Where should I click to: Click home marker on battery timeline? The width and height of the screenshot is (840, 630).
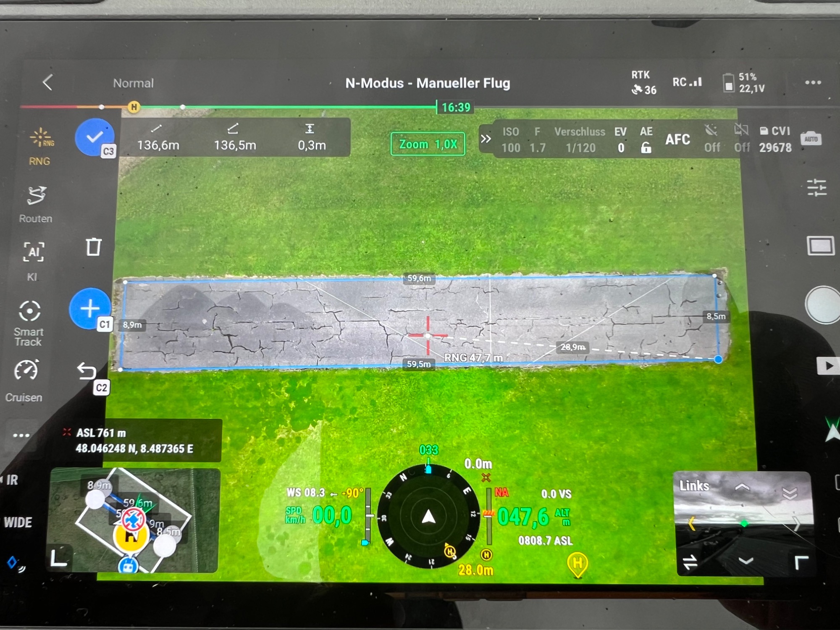[x=134, y=107]
